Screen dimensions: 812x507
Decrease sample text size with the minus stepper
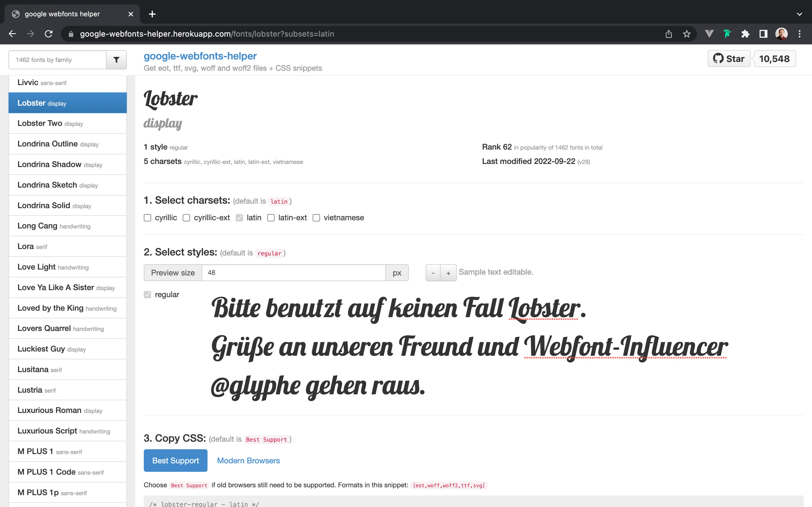click(x=433, y=273)
